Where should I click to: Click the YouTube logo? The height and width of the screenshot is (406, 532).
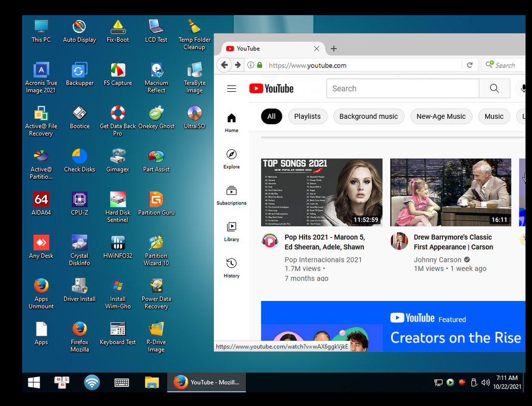[x=271, y=89]
